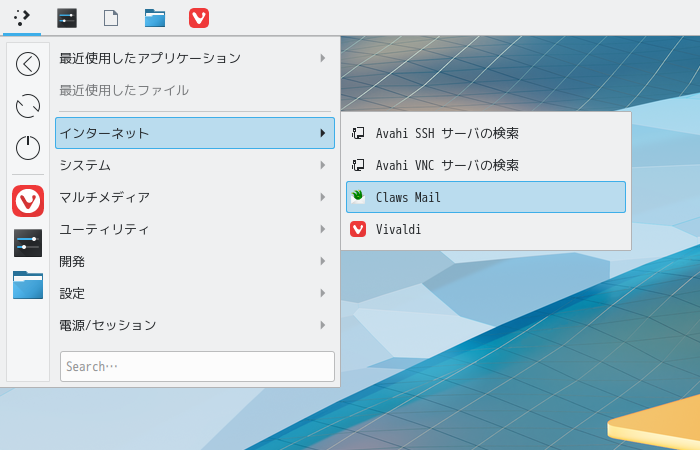This screenshot has width=700, height=450.
Task: Launch Claws Mail from the submenu
Action: tap(486, 197)
